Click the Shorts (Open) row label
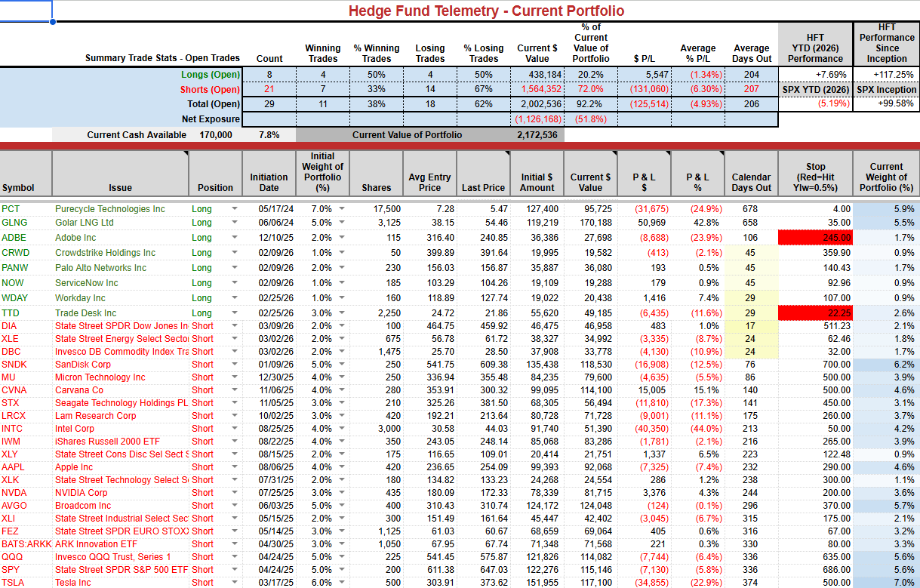 209,90
